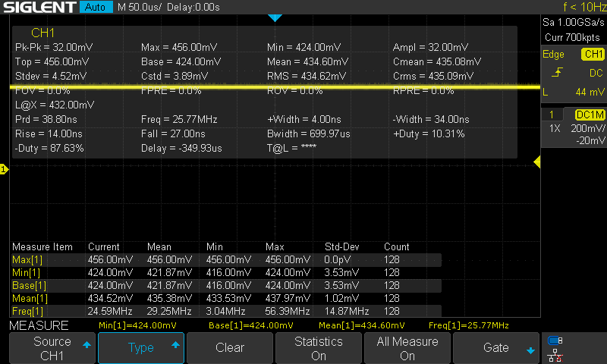Viewport: 607px width, 364px height.
Task: Click the Sa 1.00GSa/s sample rate
Action: tap(574, 23)
